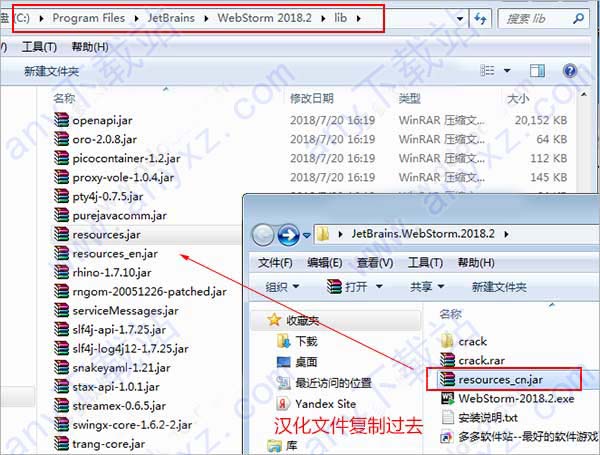Select the rhino-1.7.10.jar file icon
Viewport: 600px width, 455px height.
pyautogui.click(x=61, y=272)
